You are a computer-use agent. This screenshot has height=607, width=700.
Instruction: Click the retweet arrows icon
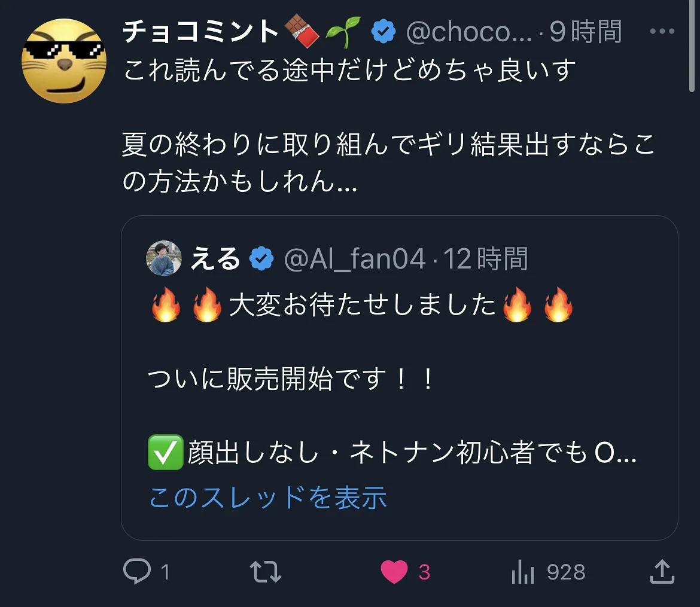(266, 572)
